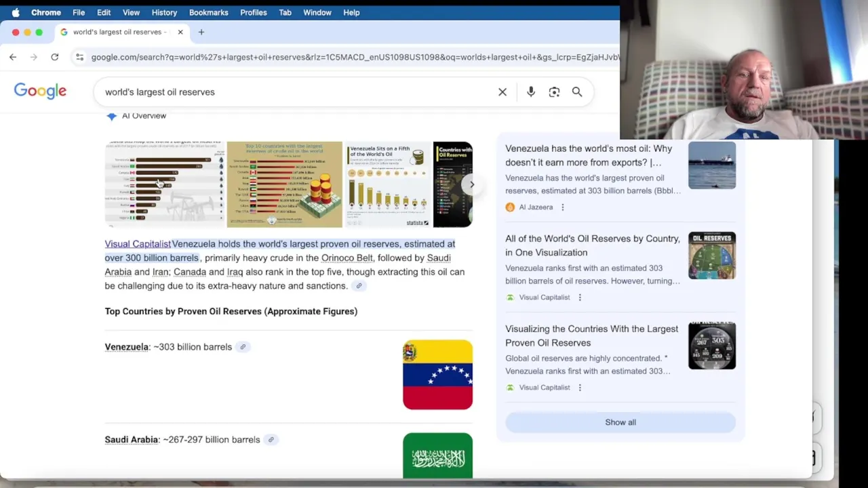Open Venezuela Sits on a Fifth chart
The height and width of the screenshot is (488, 868).
click(388, 184)
